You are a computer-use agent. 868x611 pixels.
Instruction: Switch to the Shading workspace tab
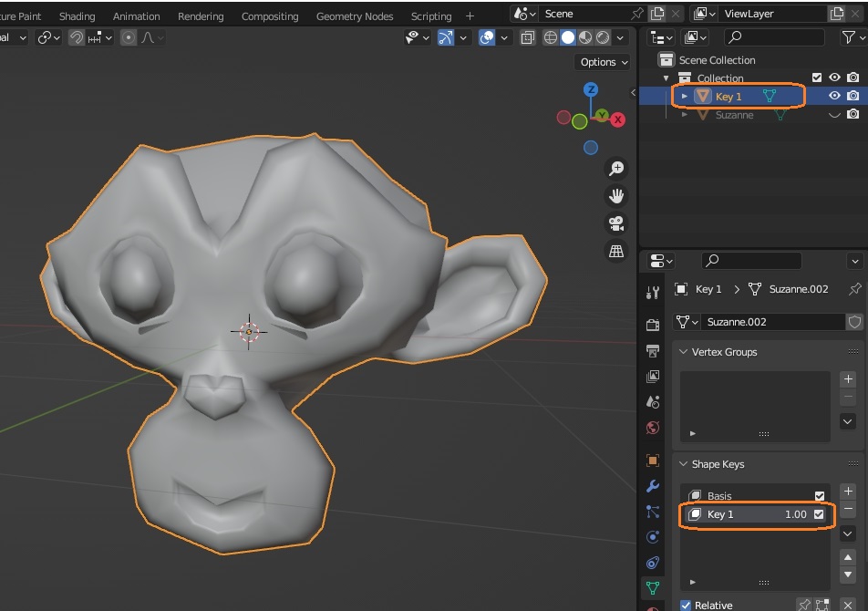point(77,16)
